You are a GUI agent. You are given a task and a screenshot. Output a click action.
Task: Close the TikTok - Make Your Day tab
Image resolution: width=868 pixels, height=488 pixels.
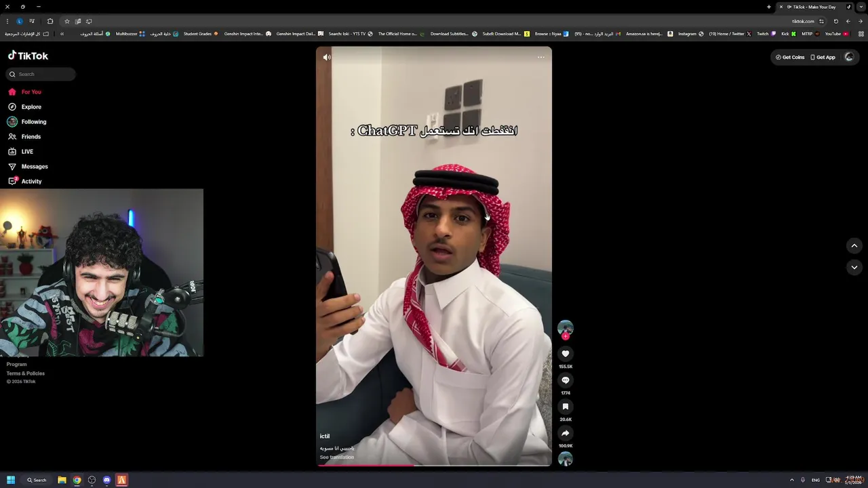781,7
